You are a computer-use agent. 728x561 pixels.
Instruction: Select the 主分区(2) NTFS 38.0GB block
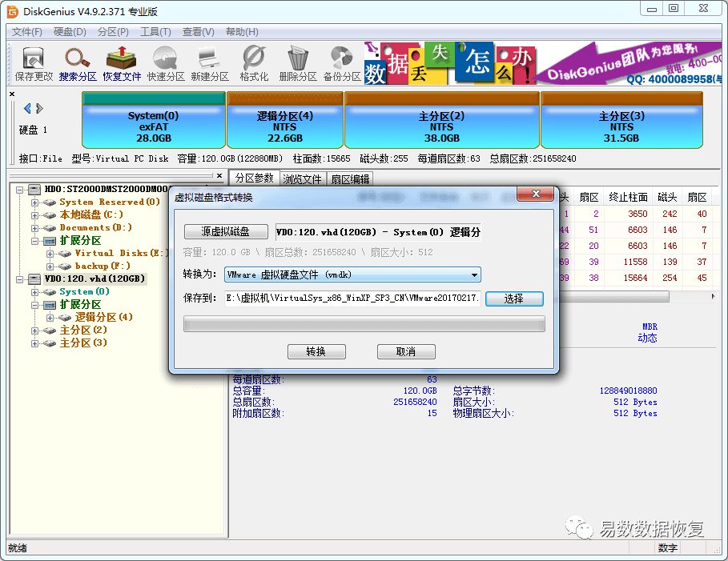(x=441, y=119)
